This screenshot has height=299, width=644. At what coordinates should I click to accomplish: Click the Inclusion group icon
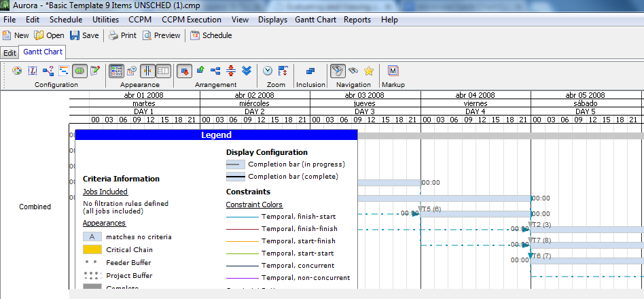[x=310, y=71]
